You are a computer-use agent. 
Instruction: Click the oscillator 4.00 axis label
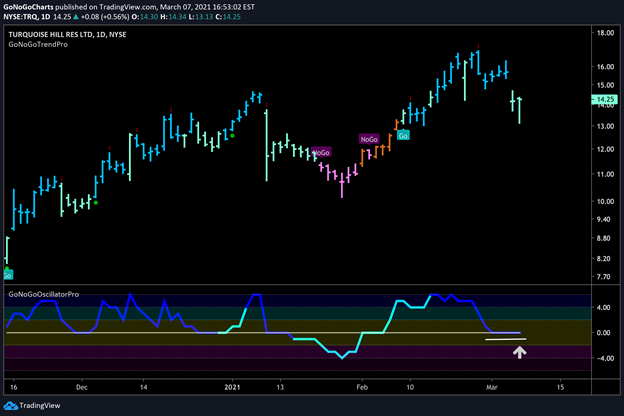coord(604,307)
